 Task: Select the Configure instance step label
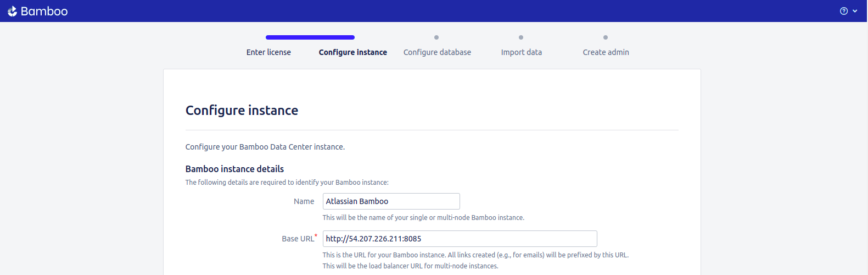pyautogui.click(x=353, y=52)
